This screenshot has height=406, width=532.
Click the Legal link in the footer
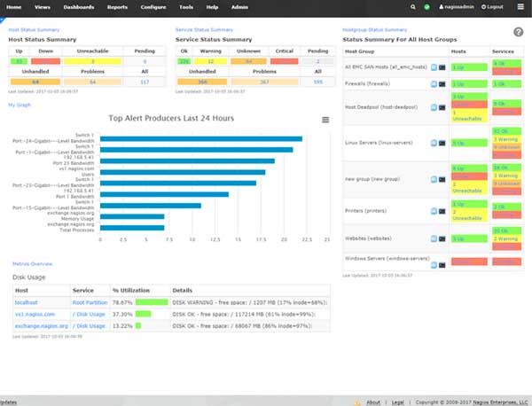[397, 402]
